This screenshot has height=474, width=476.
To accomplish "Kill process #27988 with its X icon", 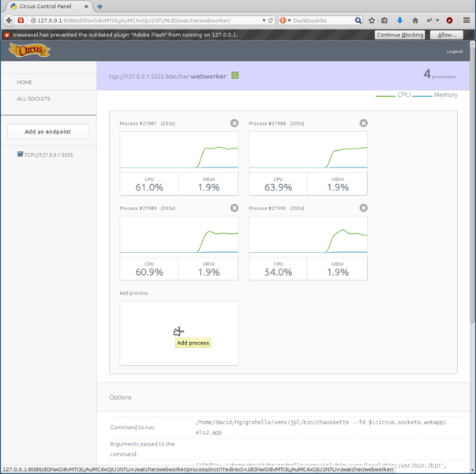I will tap(363, 123).
